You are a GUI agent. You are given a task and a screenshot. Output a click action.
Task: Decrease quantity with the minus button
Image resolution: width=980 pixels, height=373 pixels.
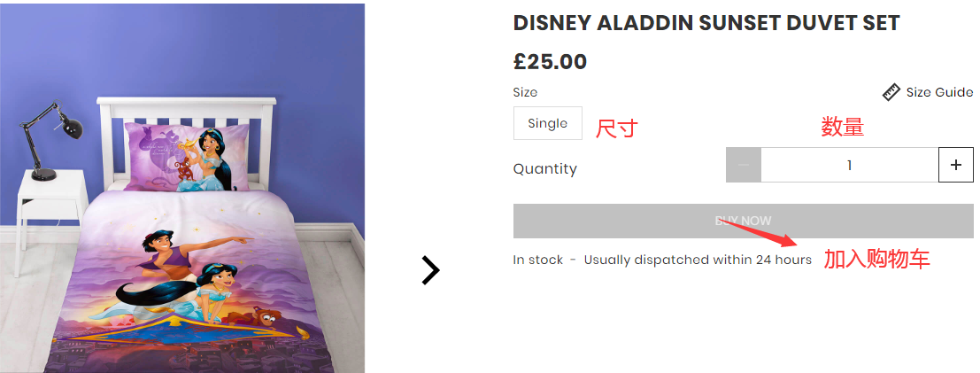(x=744, y=165)
